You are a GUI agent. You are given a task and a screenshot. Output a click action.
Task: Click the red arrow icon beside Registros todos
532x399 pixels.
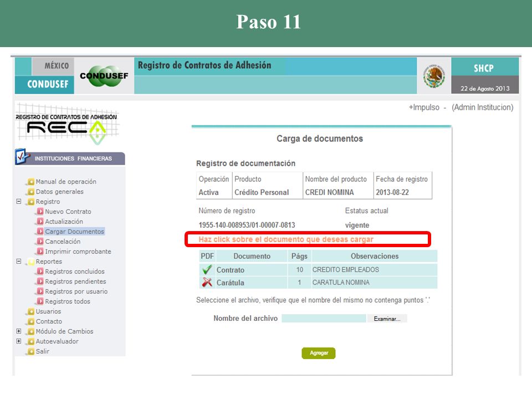click(40, 301)
